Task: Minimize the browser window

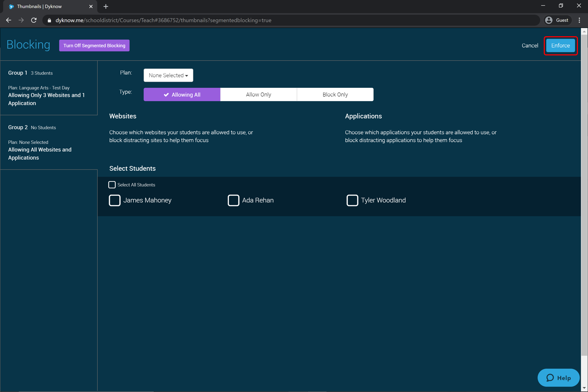Action: pos(543,6)
